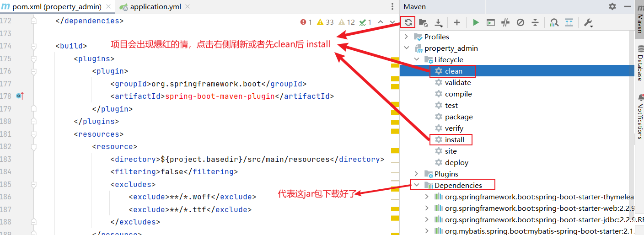Click the 33 warnings indicator
644x235 pixels.
tap(325, 22)
